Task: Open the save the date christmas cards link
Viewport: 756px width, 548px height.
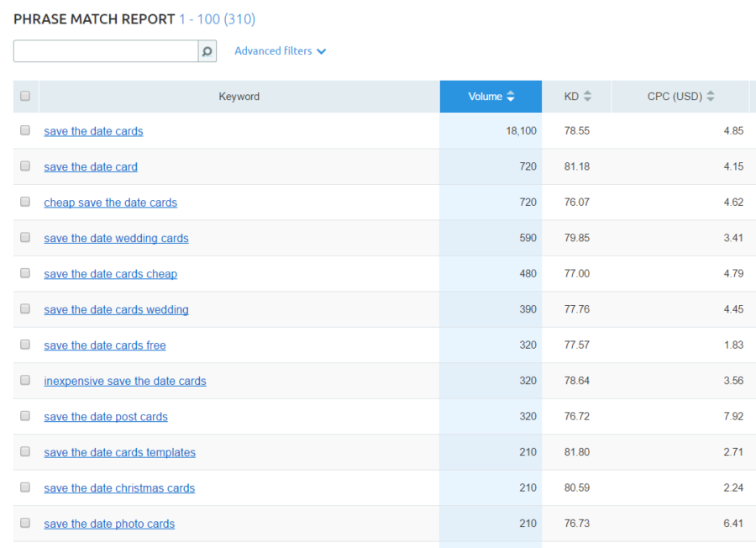Action: 119,488
